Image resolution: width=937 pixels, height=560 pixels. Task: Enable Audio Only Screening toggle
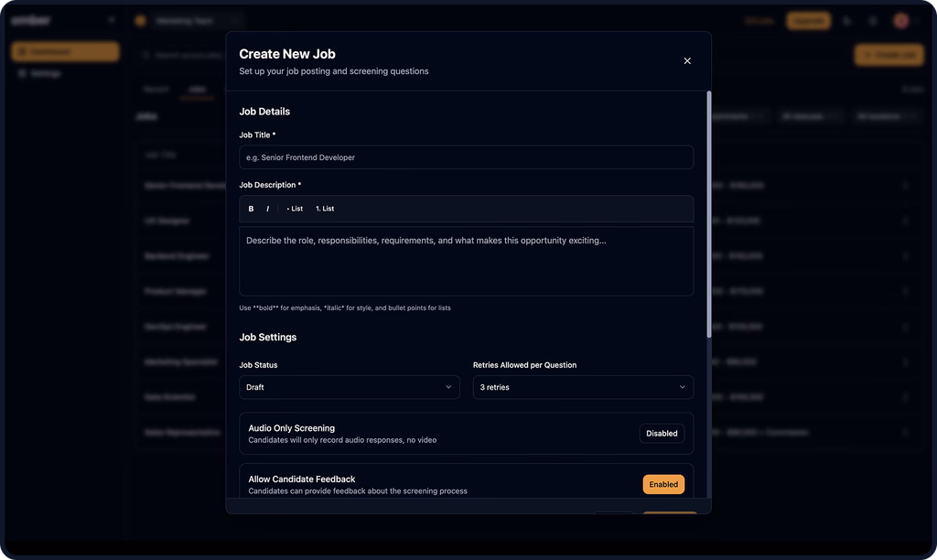click(662, 434)
